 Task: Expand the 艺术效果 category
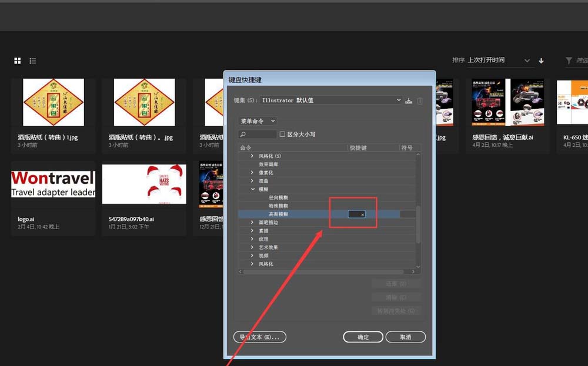tap(253, 247)
